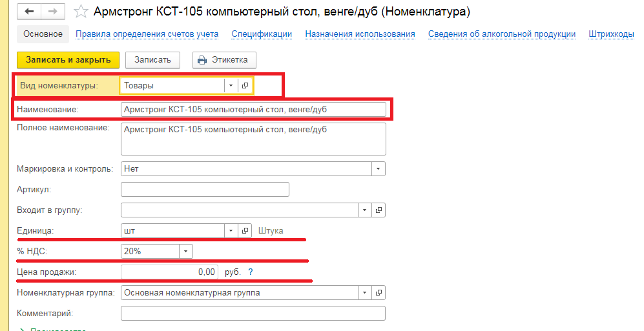Open the Спецификации tab
This screenshot has width=644, height=331.
262,34
